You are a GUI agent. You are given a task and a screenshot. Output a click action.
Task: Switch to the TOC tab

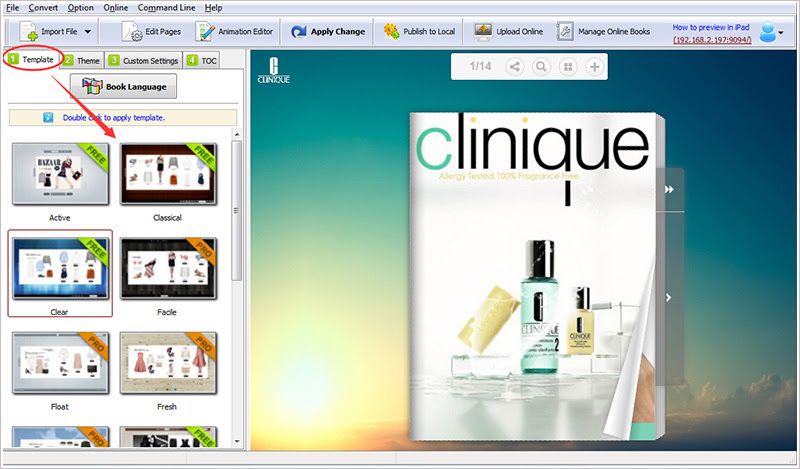(x=202, y=60)
